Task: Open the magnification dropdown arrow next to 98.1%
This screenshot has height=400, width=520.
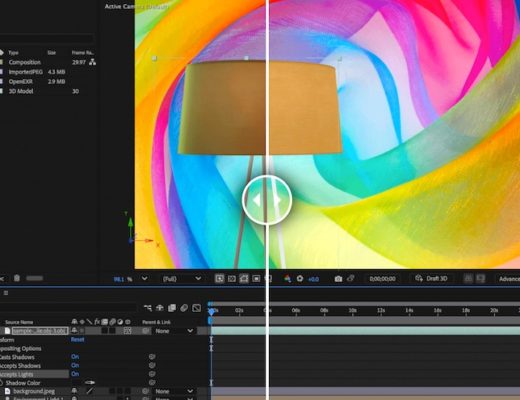Action: (144, 278)
